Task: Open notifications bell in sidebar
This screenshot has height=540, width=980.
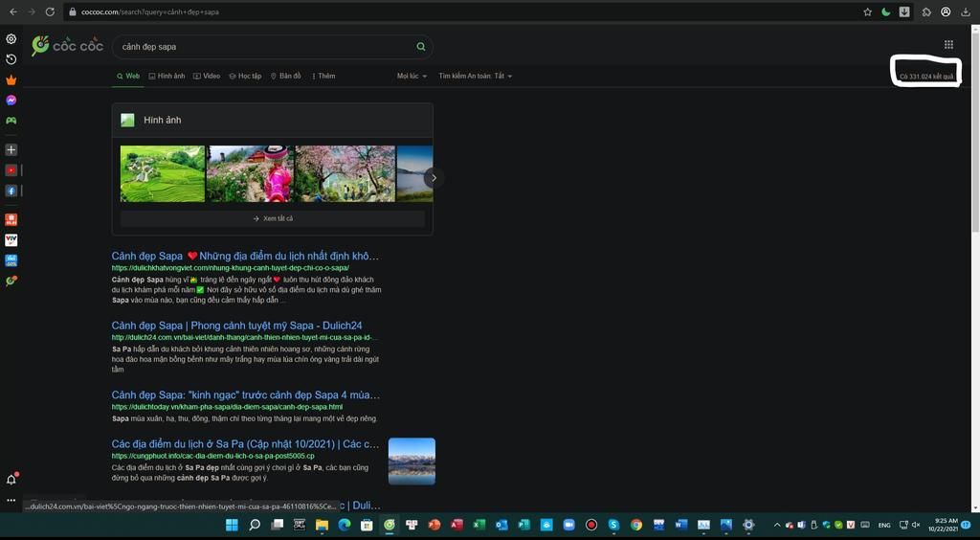Action: point(11,480)
